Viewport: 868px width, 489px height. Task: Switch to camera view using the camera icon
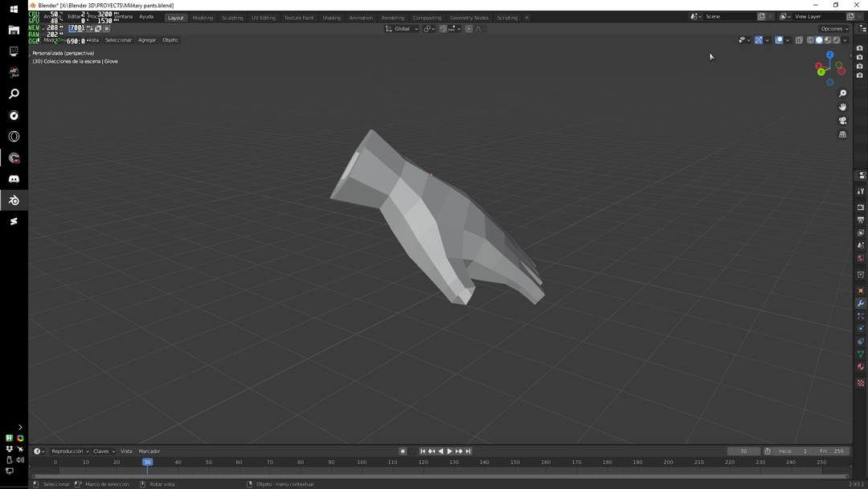point(842,120)
